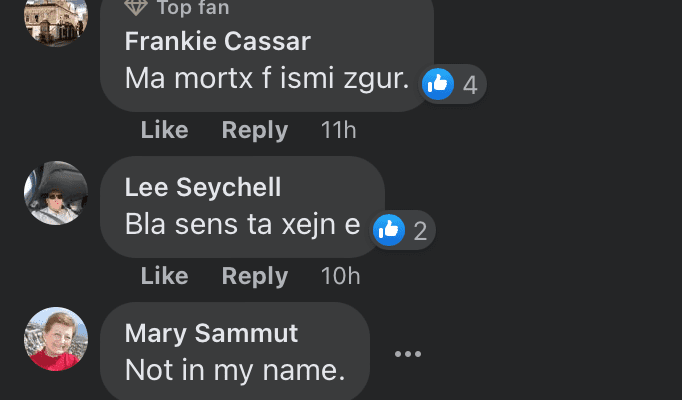Click the 'Not in my name.' comment text
Screen dimensions: 682x400
(234, 369)
